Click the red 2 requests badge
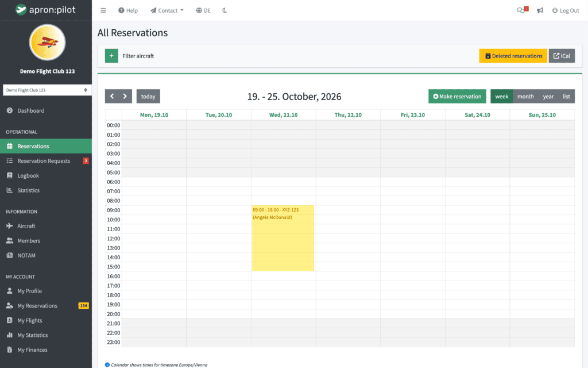The image size is (588, 368). 86,161
